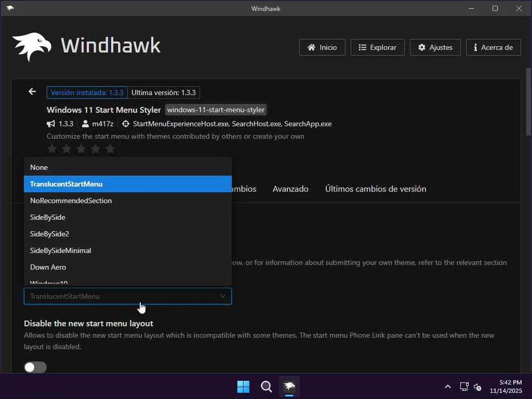Click the muted volume tray icon
Viewport: 532px width, 399px height.
pos(477,387)
